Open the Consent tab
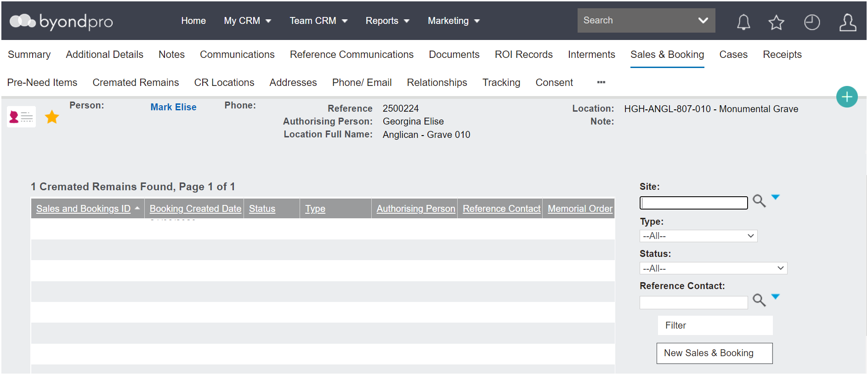Screen dimensions: 868x375 [x=554, y=82]
